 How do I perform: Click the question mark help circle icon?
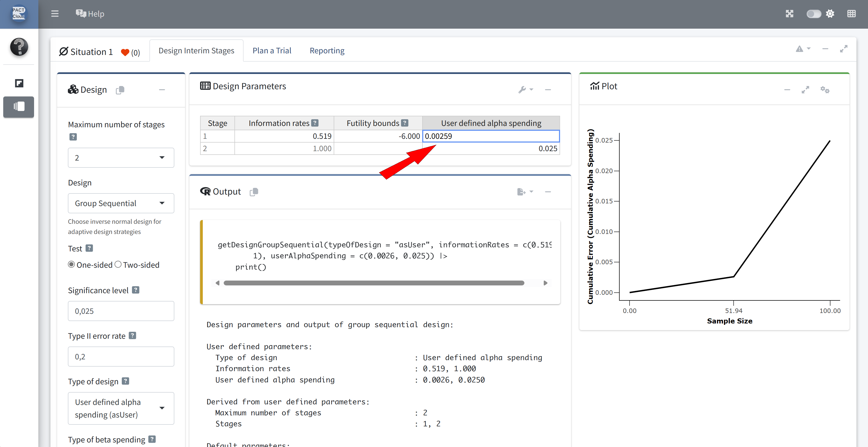click(19, 46)
